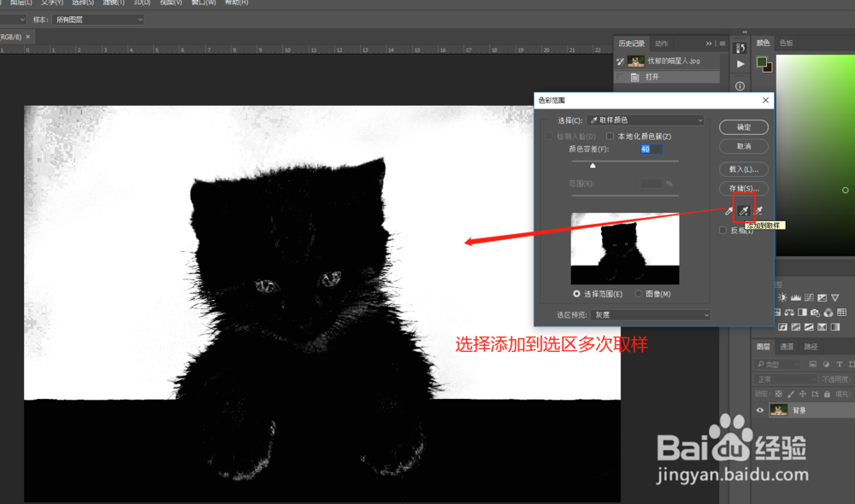
Task: Pick a color in the green color field
Action: [815, 155]
